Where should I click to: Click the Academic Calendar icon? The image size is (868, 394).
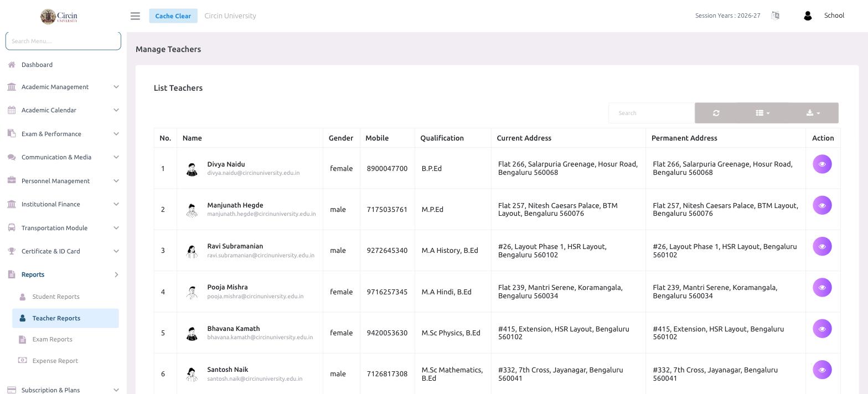coord(12,110)
